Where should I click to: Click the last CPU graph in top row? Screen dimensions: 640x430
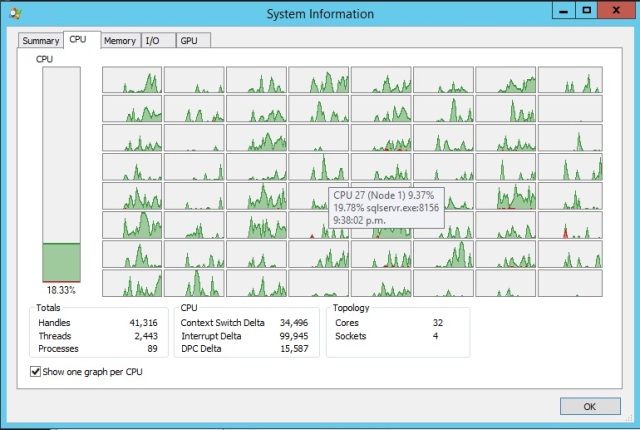(x=570, y=80)
